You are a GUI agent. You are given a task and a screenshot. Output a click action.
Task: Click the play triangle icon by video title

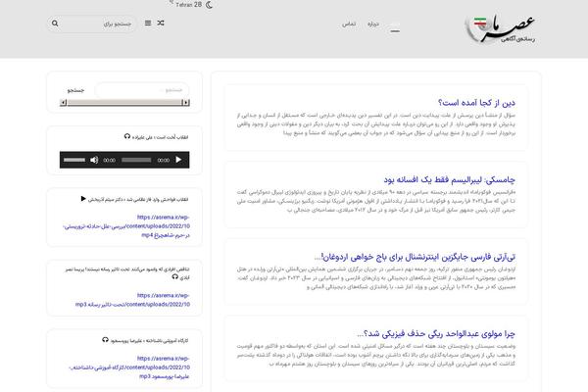pos(83,198)
